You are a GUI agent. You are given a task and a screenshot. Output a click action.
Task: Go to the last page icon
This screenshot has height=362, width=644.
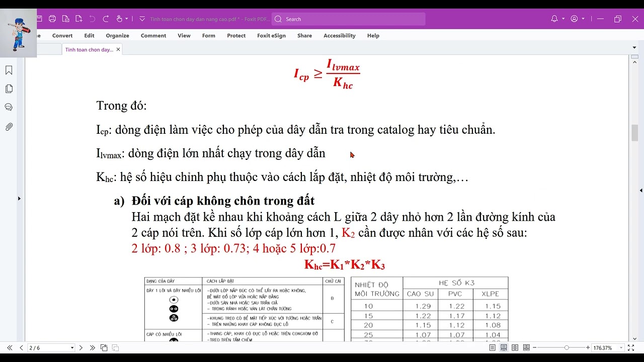pyautogui.click(x=93, y=347)
